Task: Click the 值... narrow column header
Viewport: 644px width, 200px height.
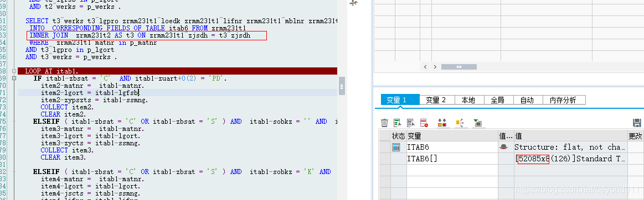Action: 506,136
